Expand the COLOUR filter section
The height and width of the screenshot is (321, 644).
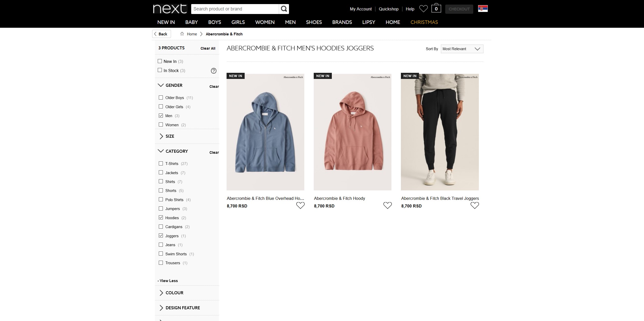point(174,293)
